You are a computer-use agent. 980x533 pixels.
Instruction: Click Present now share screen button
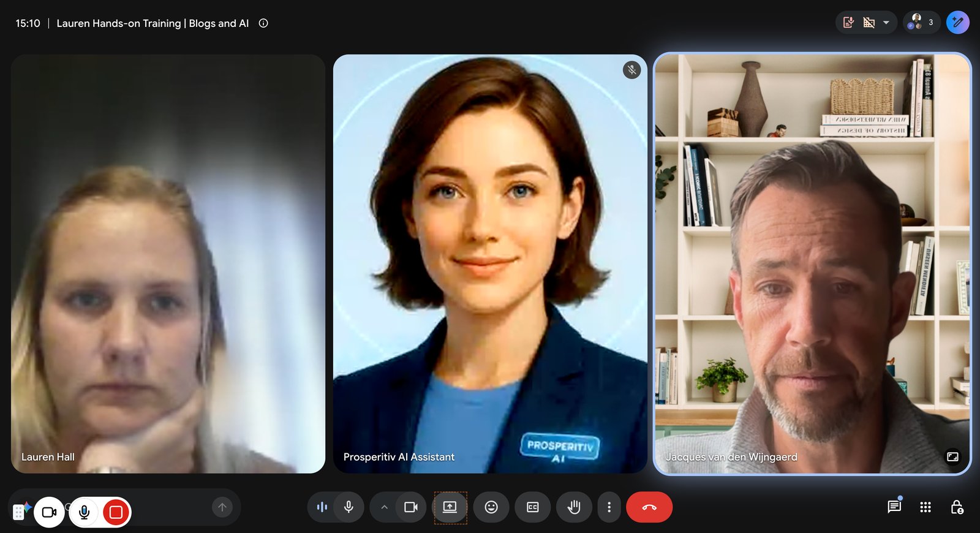450,507
